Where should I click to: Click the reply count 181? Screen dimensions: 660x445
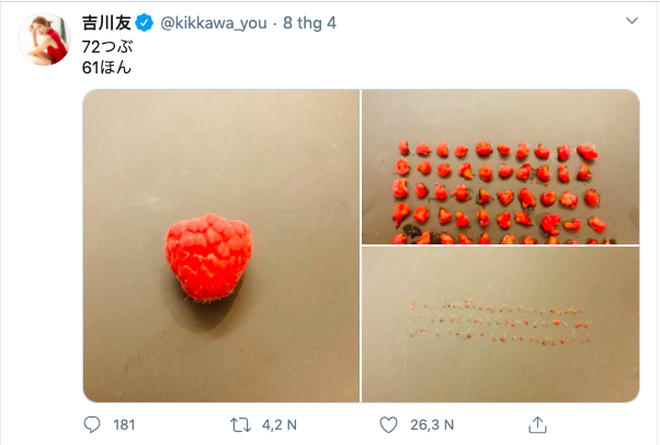(x=124, y=425)
